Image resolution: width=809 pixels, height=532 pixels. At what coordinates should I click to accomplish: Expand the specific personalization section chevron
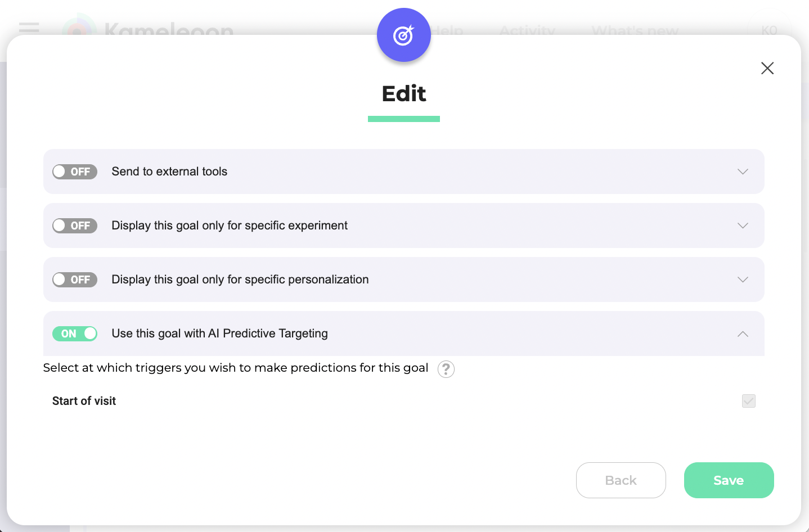[x=743, y=279]
